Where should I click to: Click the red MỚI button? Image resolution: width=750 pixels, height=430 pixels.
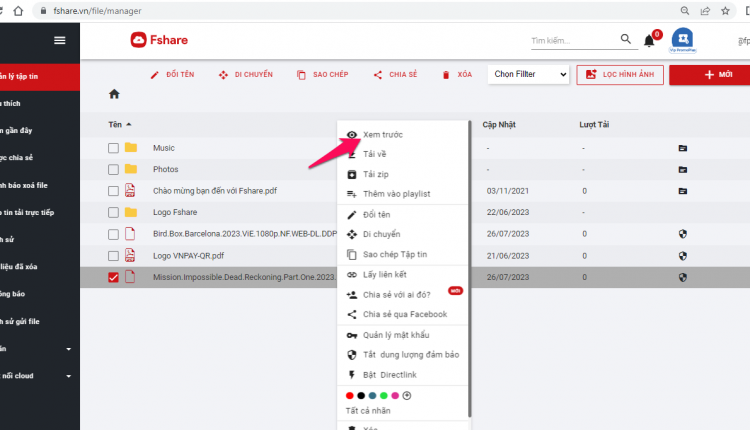click(710, 75)
